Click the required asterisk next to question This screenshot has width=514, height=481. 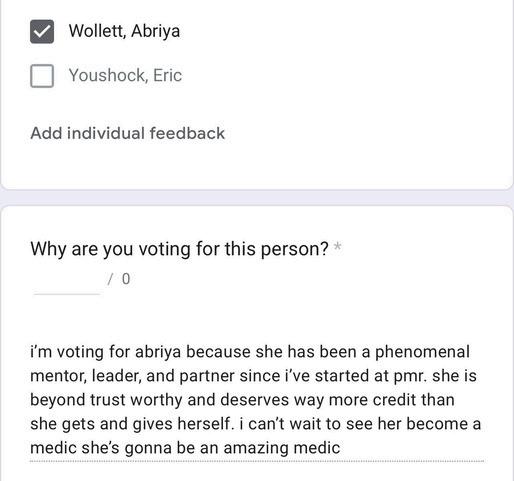click(338, 247)
